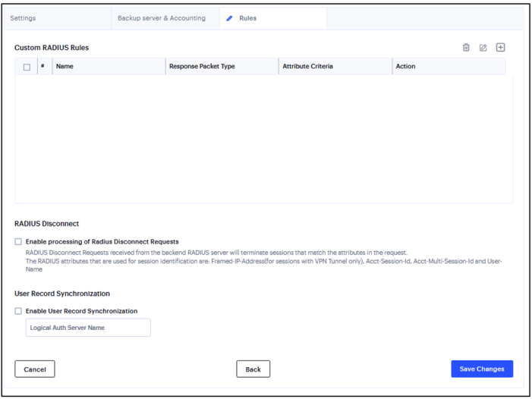
Task: Focus the Logical Auth Server Name field
Action: pyautogui.click(x=88, y=328)
